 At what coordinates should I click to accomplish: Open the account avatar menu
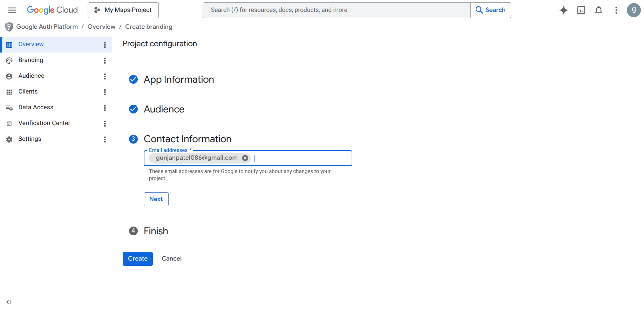coord(633,10)
